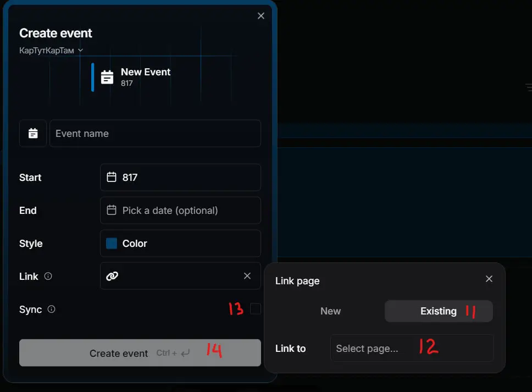The height and width of the screenshot is (392, 532).
Task: Click the chain link icon in the Link field
Action: point(112,276)
